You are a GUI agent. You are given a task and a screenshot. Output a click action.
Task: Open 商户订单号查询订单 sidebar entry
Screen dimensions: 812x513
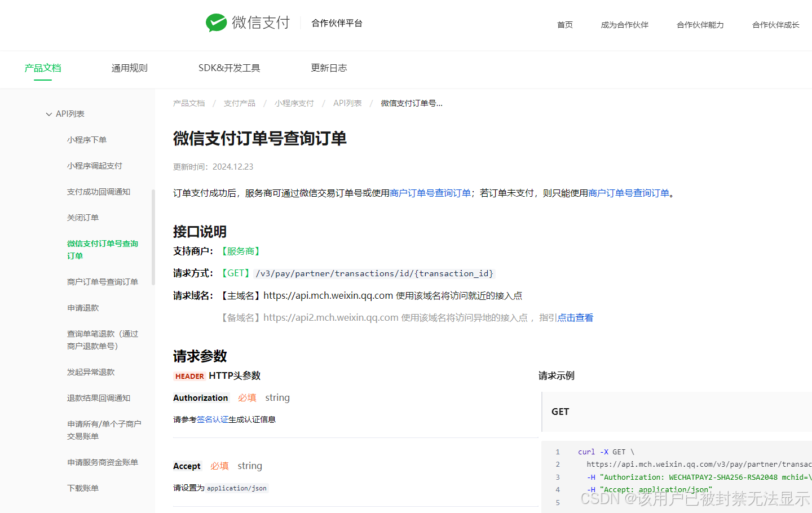[103, 282]
